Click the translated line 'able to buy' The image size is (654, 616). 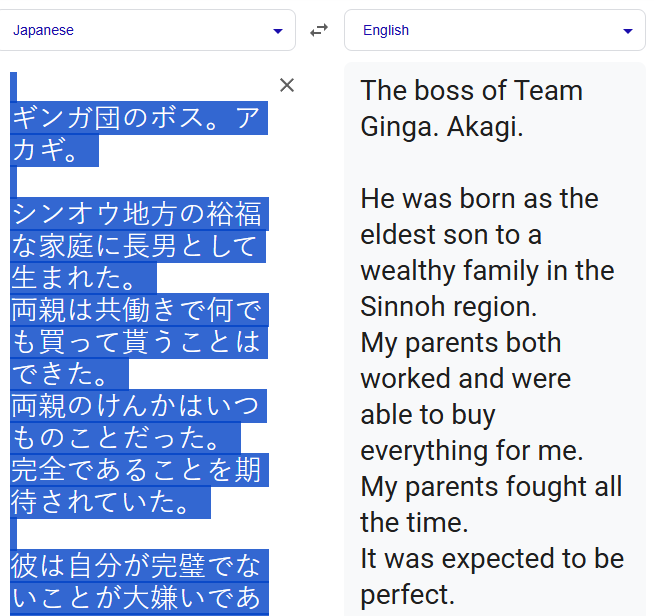point(428,415)
